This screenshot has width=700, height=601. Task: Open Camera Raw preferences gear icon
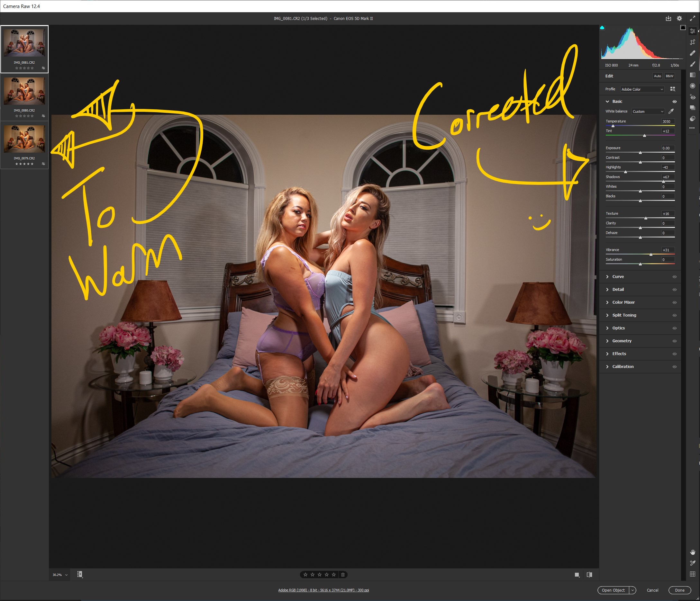[x=679, y=19]
